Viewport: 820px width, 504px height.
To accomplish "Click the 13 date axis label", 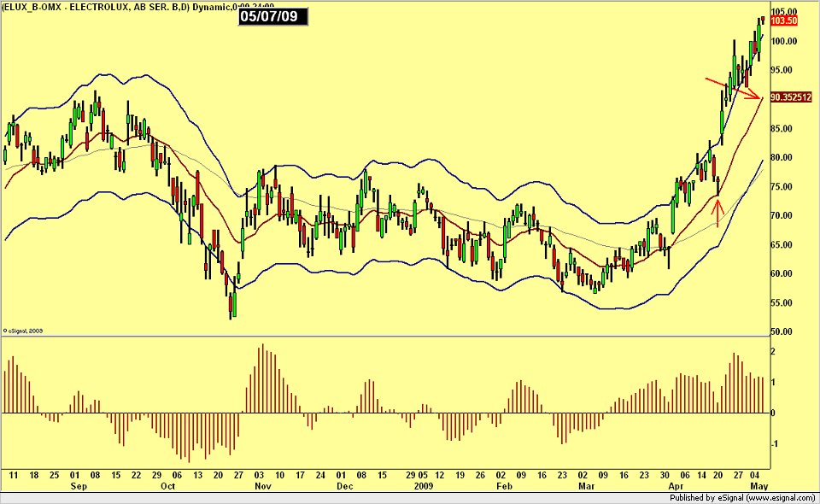I will 197,475.
